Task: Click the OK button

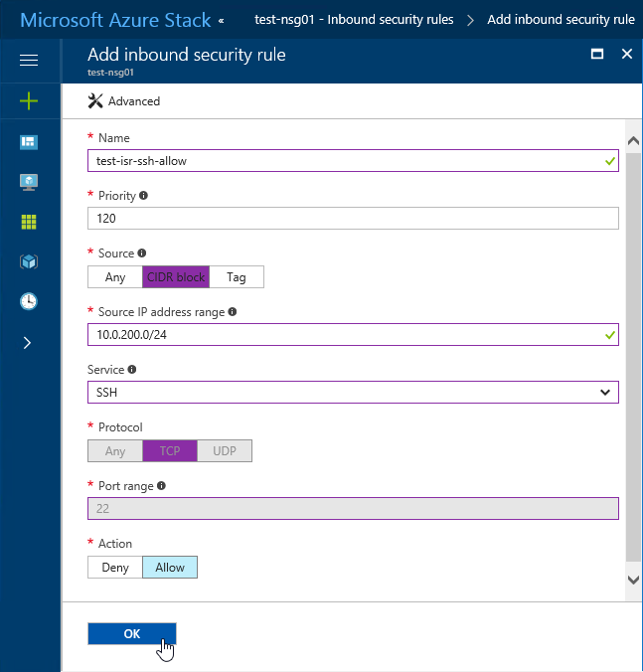Action: click(x=132, y=634)
